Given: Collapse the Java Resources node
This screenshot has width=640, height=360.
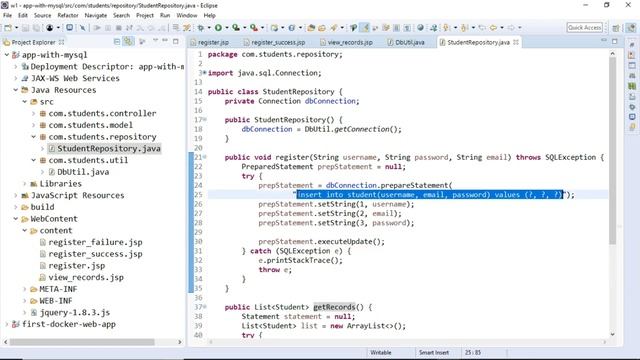Looking at the screenshot, I should (16, 90).
